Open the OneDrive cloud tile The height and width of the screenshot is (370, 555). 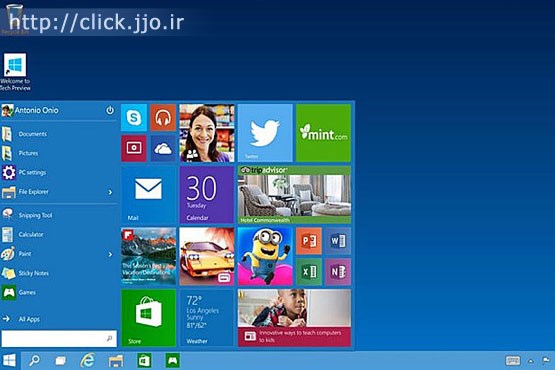(x=163, y=148)
